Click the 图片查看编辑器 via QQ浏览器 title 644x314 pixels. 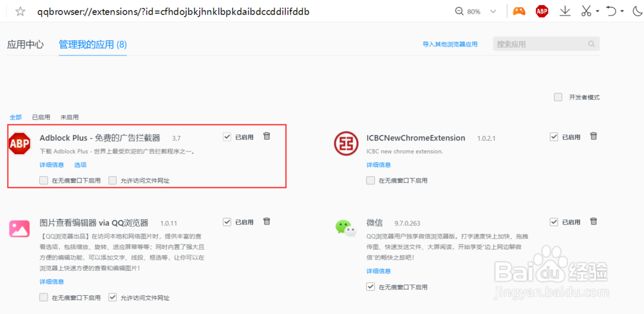tap(93, 223)
